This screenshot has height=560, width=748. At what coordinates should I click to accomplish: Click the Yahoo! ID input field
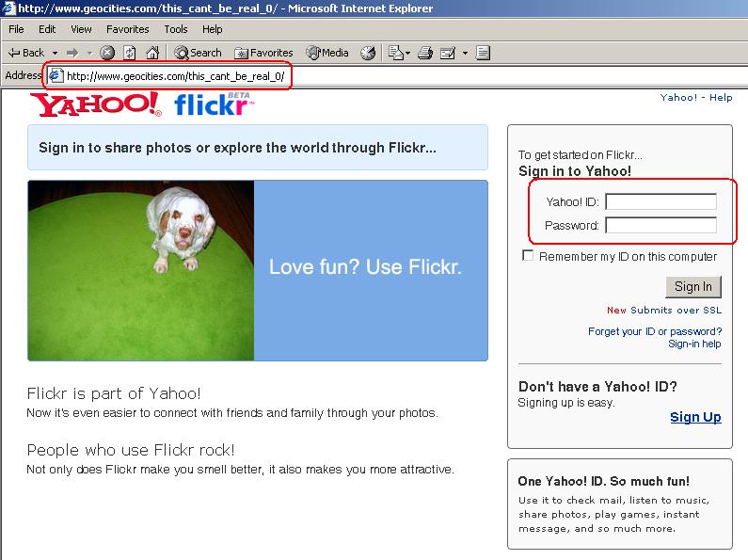click(660, 201)
